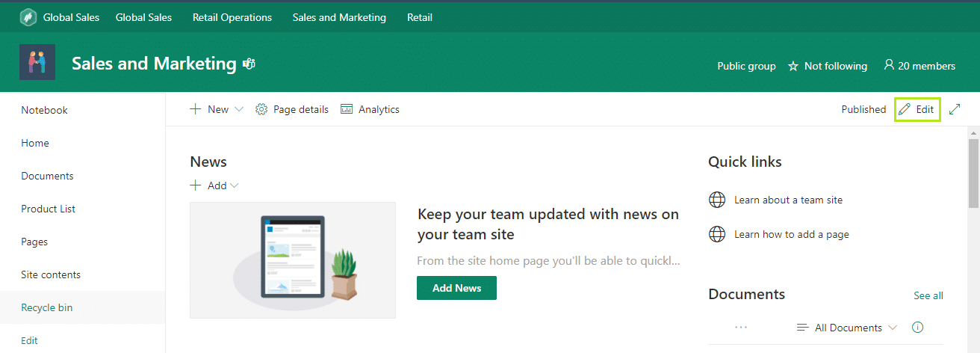Image resolution: width=980 pixels, height=353 pixels.
Task: Open the Learn about a team site link
Action: (x=788, y=200)
